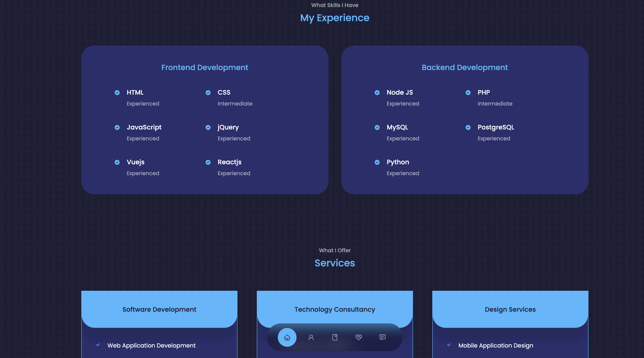Click the Services section title
Viewport: 644px width, 358px height.
point(335,263)
